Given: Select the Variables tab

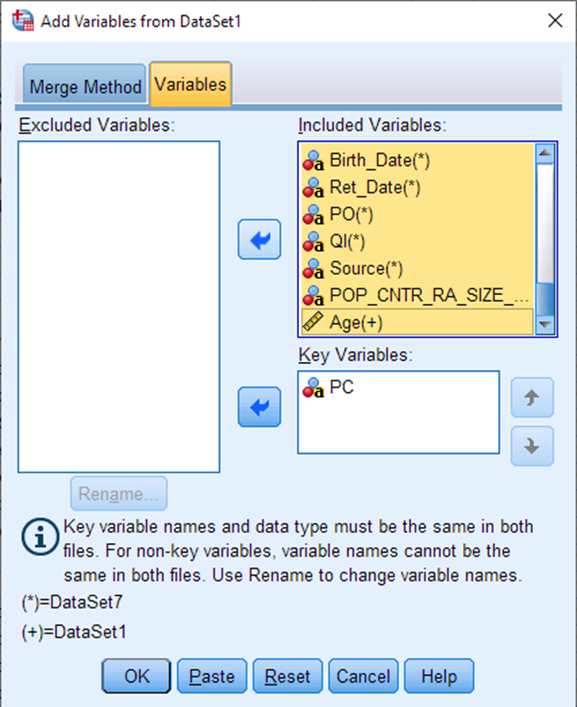Looking at the screenshot, I should pos(191,84).
